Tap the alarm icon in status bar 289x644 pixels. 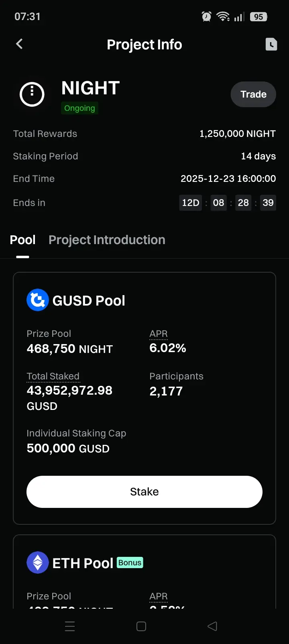206,17
